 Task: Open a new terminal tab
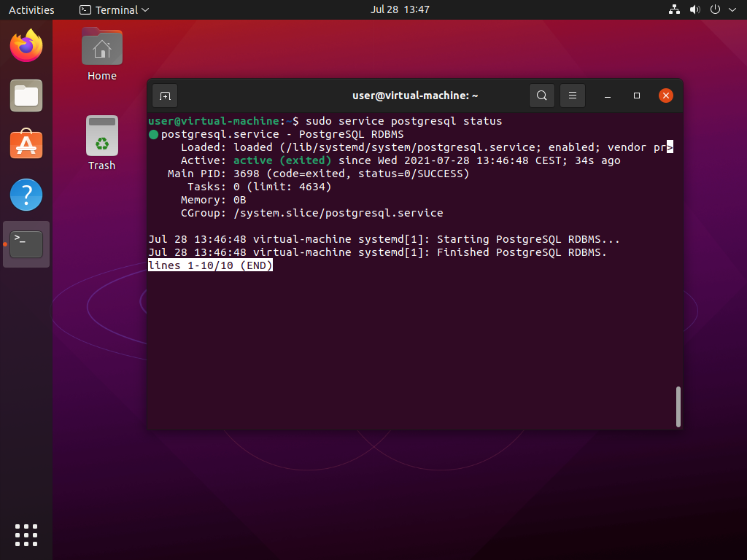click(165, 96)
